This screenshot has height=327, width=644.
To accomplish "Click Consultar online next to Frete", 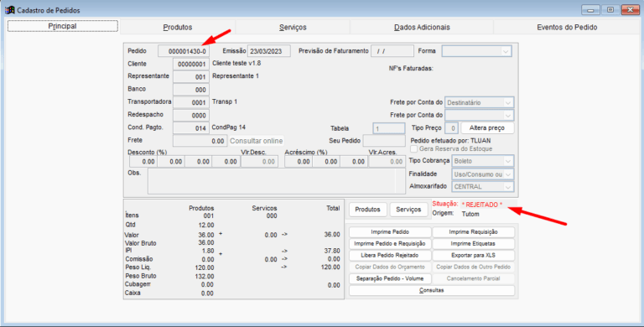I will (x=257, y=141).
